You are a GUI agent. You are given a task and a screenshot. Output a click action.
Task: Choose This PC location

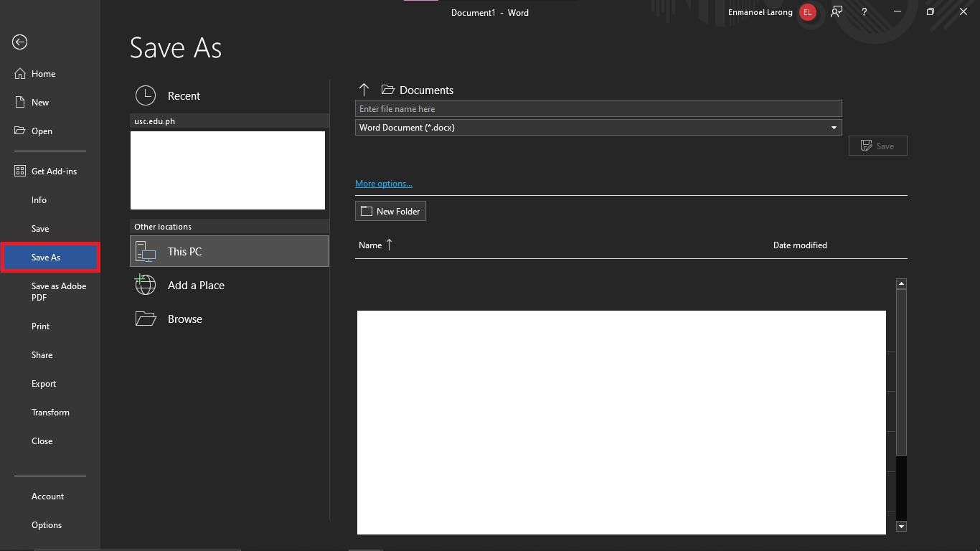pyautogui.click(x=229, y=251)
